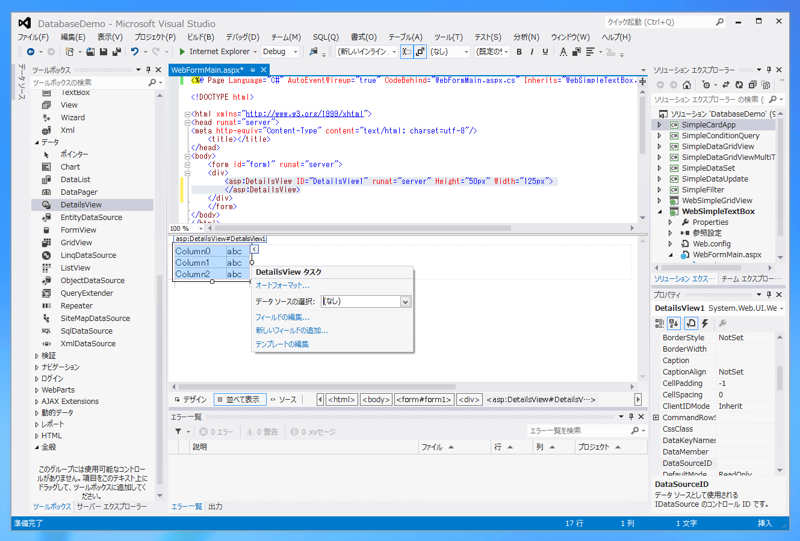This screenshot has width=800, height=541.
Task: Click the オートフォーマット... link
Action: pos(282,285)
